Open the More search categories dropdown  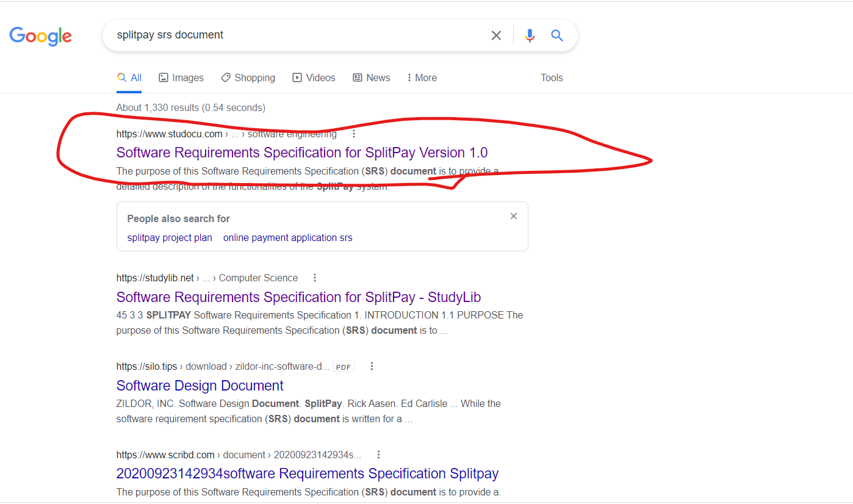[x=421, y=77]
